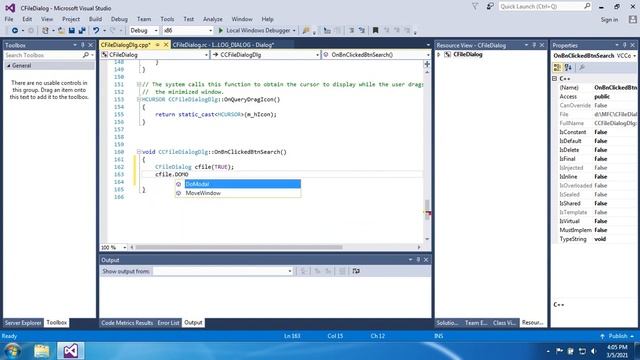Click the Search Toolbox magnifier icon
The width and height of the screenshot is (640, 360).
[86, 55]
